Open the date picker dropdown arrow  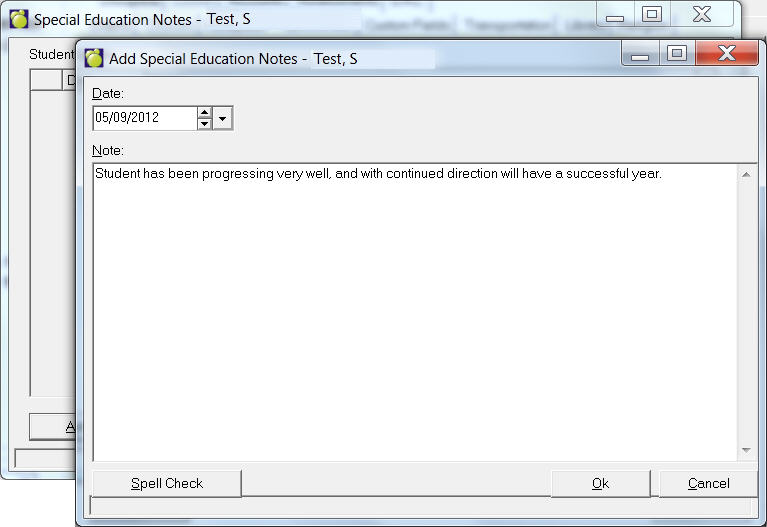coord(223,118)
